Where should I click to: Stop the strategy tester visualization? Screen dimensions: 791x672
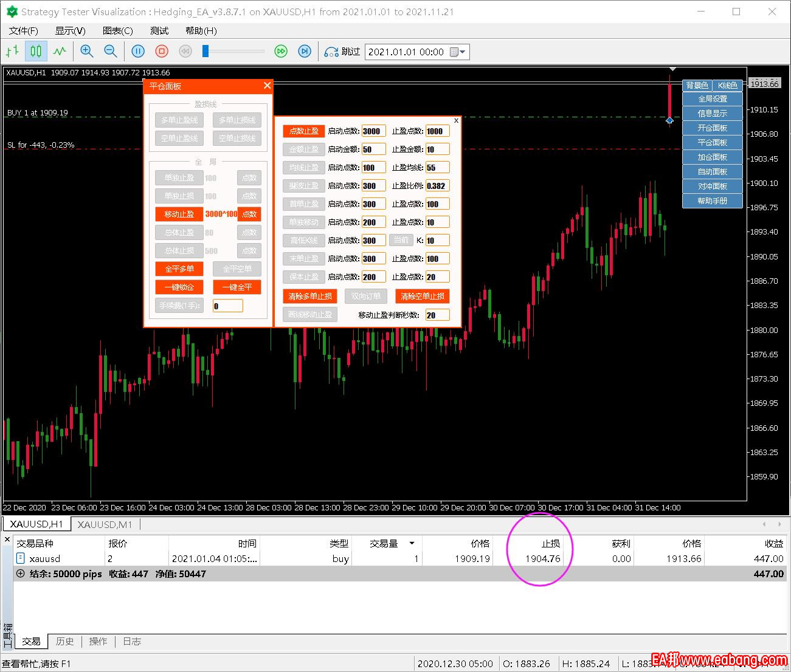coord(162,52)
